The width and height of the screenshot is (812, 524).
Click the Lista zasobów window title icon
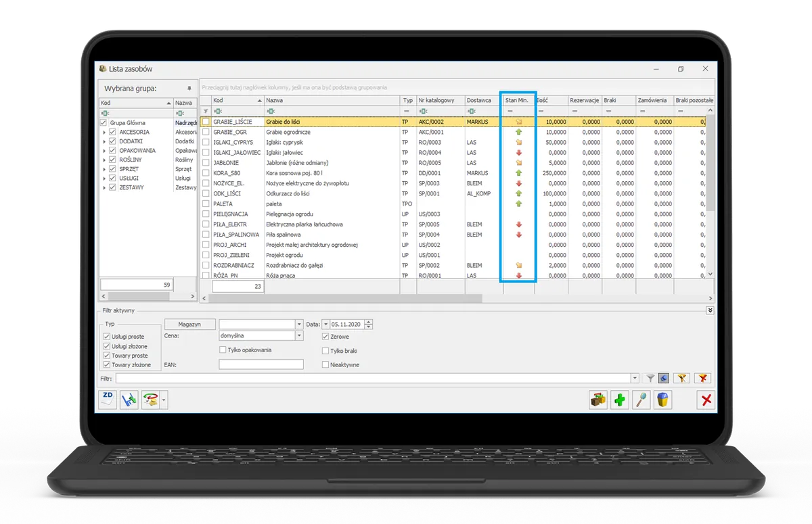pos(103,68)
